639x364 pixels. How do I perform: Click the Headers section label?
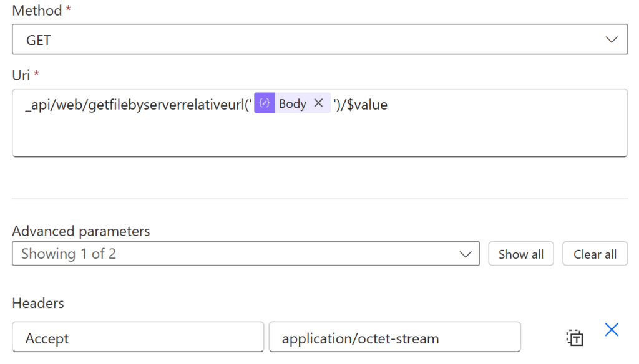point(38,304)
